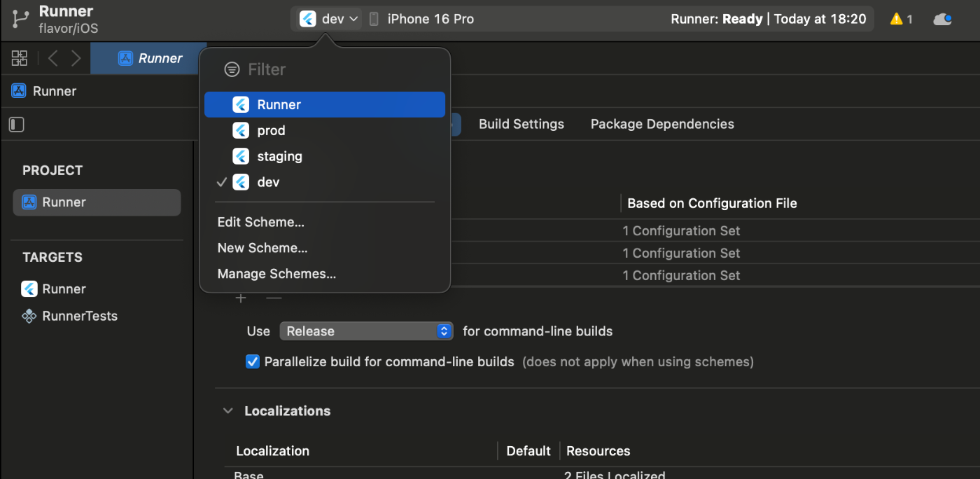Click the Based on Configuration File header
The width and height of the screenshot is (980, 479).
(712, 204)
